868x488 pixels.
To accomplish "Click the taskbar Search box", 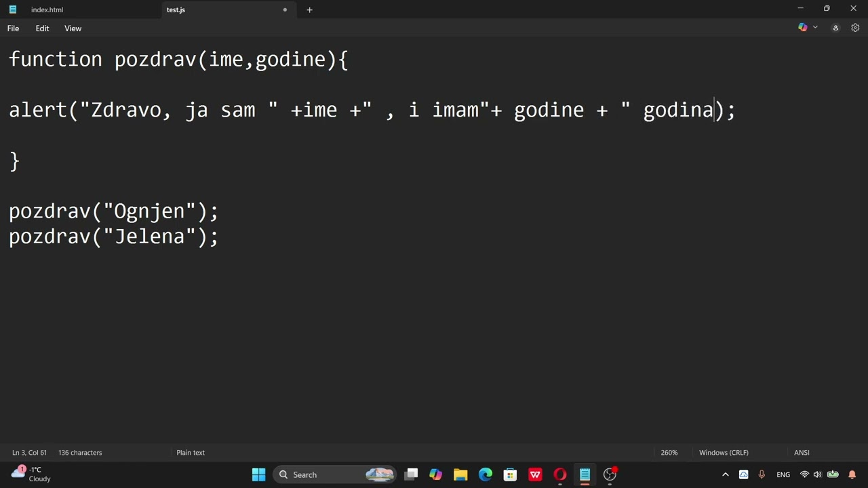I will pos(335,474).
